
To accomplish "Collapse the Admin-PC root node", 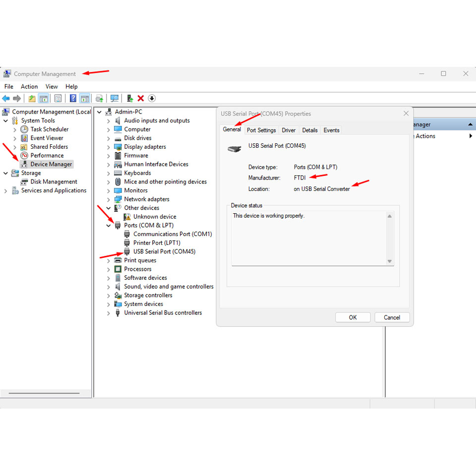I will [99, 112].
